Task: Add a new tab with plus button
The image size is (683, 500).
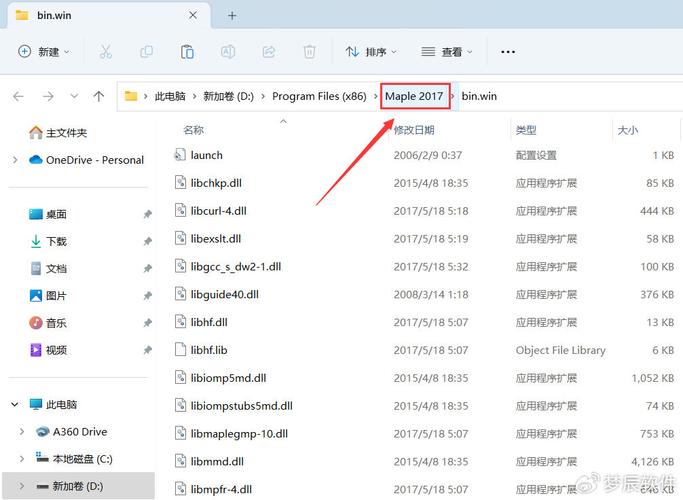Action: tap(232, 16)
